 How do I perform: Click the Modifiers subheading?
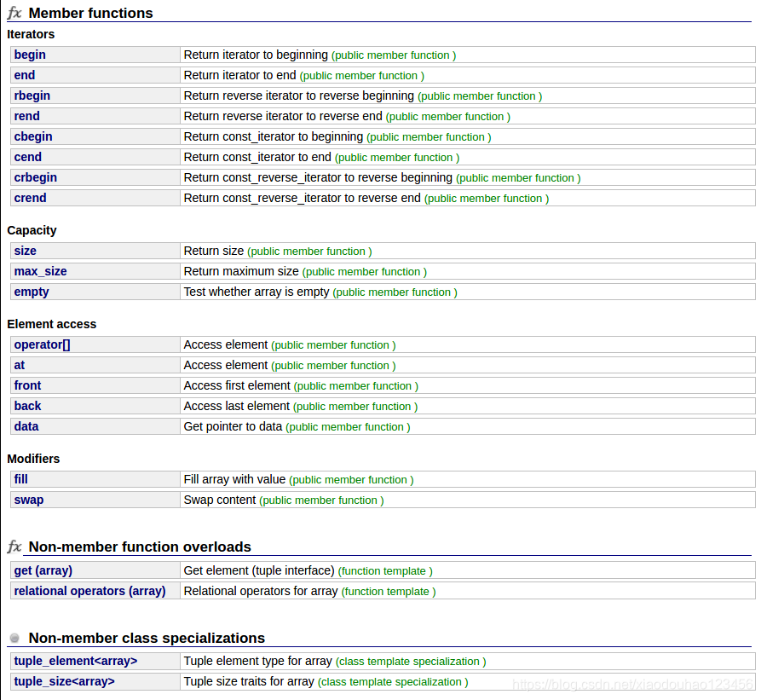pyautogui.click(x=33, y=458)
